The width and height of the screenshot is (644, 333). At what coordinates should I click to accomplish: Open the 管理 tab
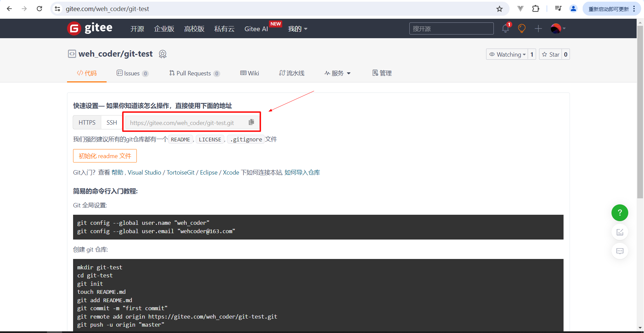point(382,73)
